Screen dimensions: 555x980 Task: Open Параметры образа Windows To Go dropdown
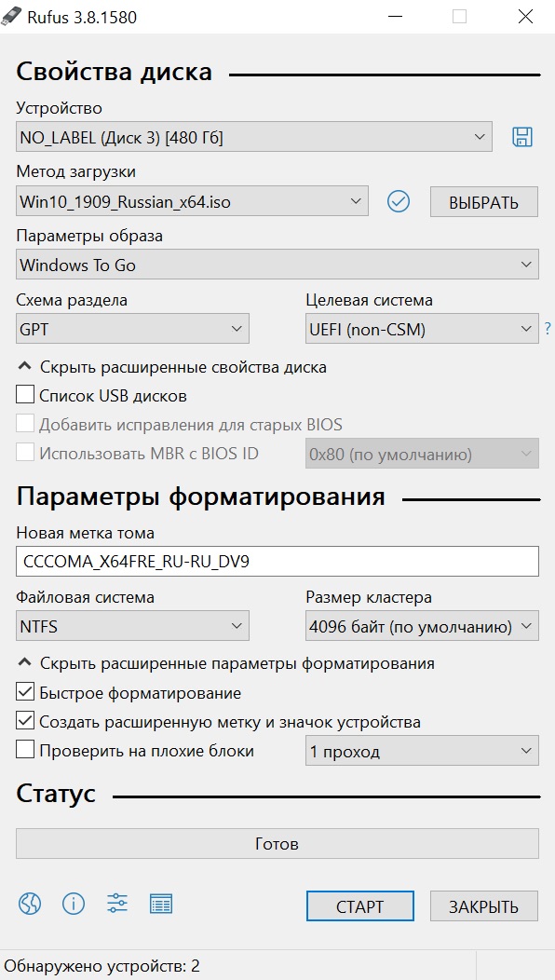[x=277, y=265]
